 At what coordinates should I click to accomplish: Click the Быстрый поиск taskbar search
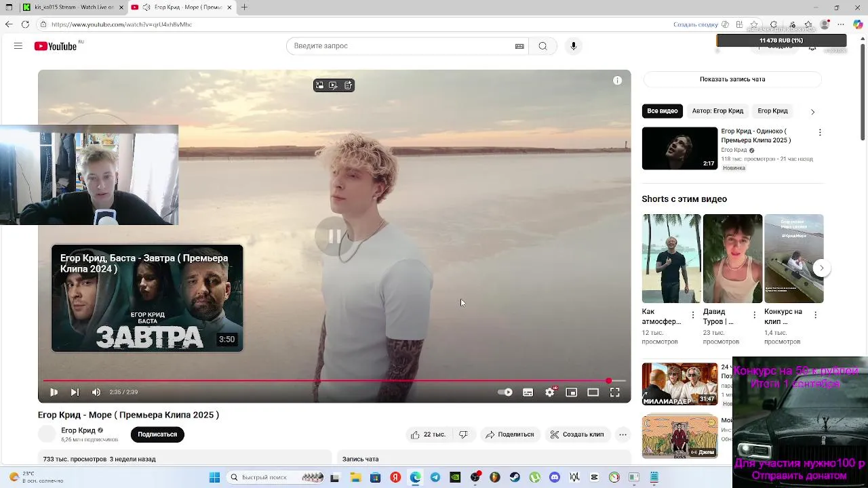click(275, 477)
